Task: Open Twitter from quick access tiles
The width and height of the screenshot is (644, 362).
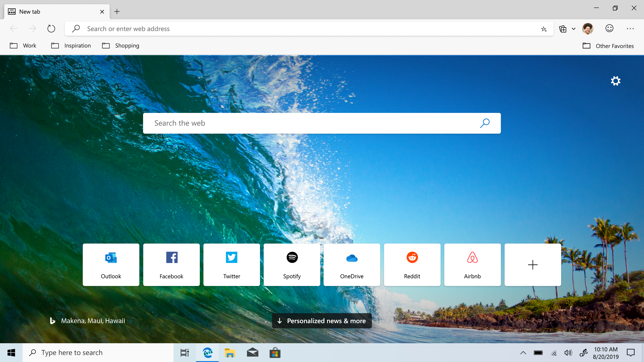Action: [x=231, y=264]
